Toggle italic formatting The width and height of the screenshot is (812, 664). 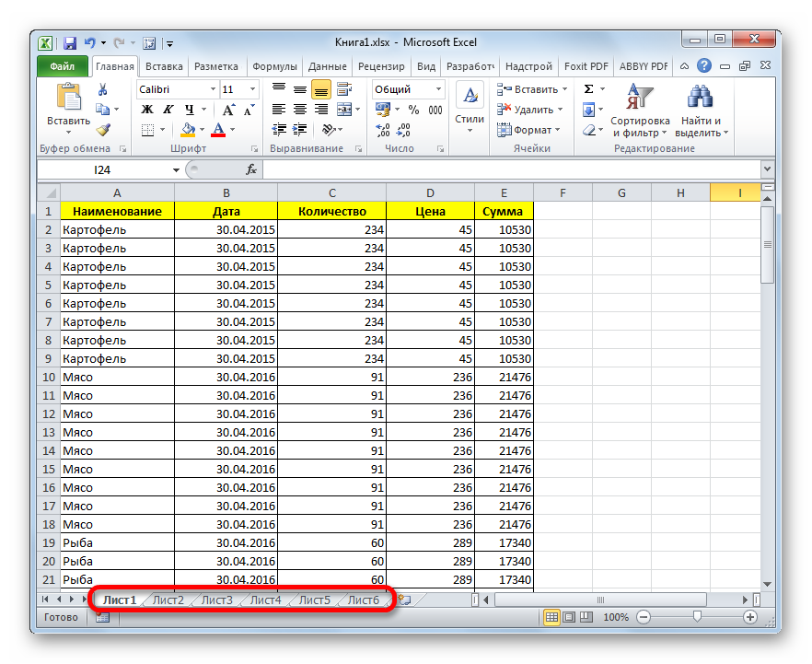click(x=166, y=110)
